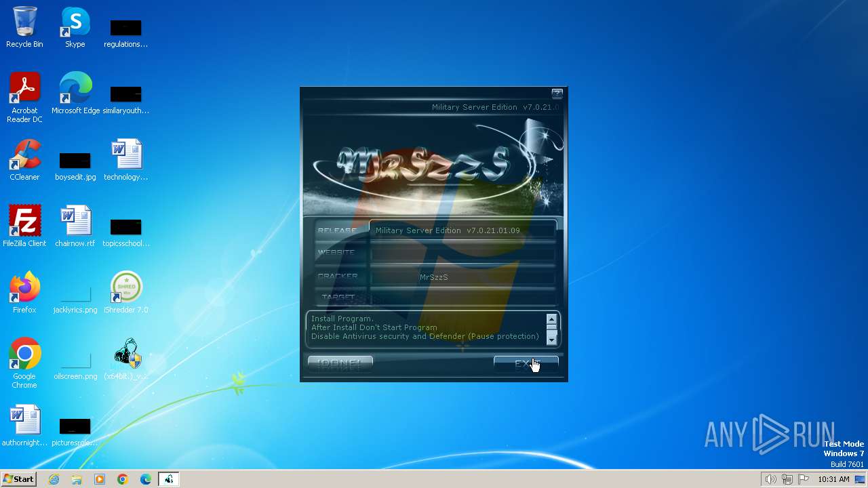The image size is (868, 488).
Task: Open the volume speaker tray icon
Action: (771, 479)
